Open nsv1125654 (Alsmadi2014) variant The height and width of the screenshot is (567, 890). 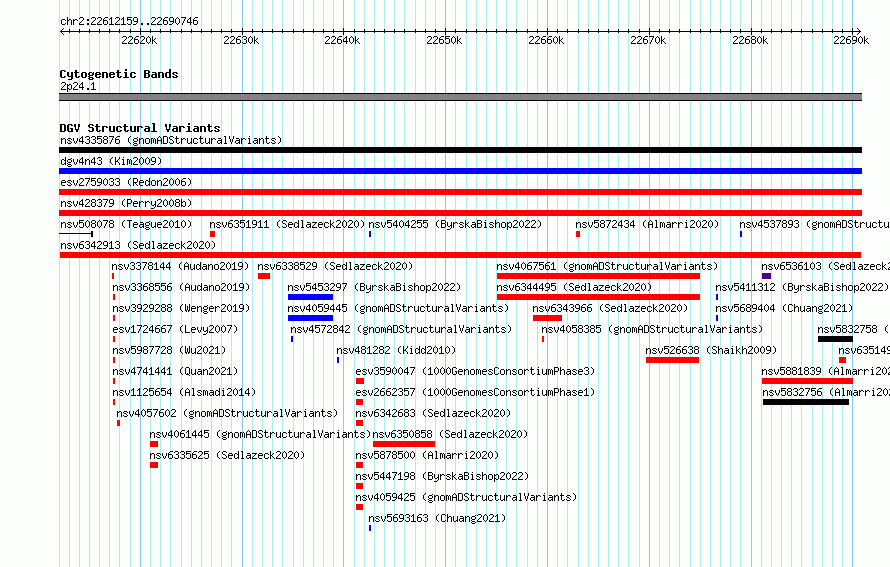pyautogui.click(x=184, y=392)
